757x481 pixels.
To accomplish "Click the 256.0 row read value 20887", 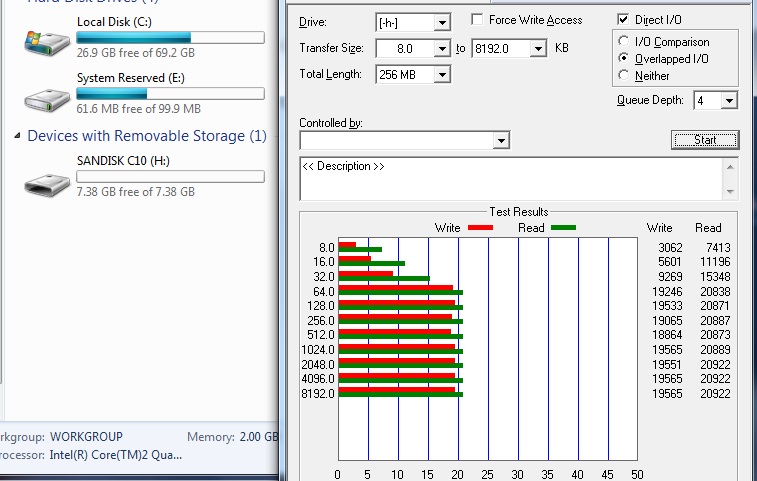I will (x=715, y=321).
